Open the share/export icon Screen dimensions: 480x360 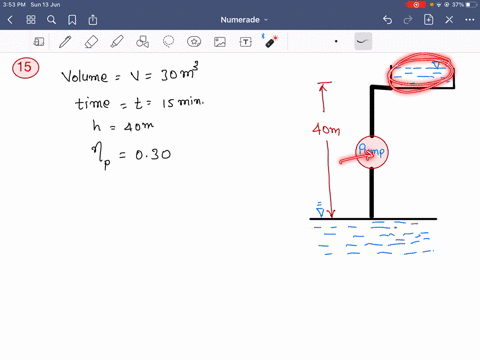(x=93, y=20)
